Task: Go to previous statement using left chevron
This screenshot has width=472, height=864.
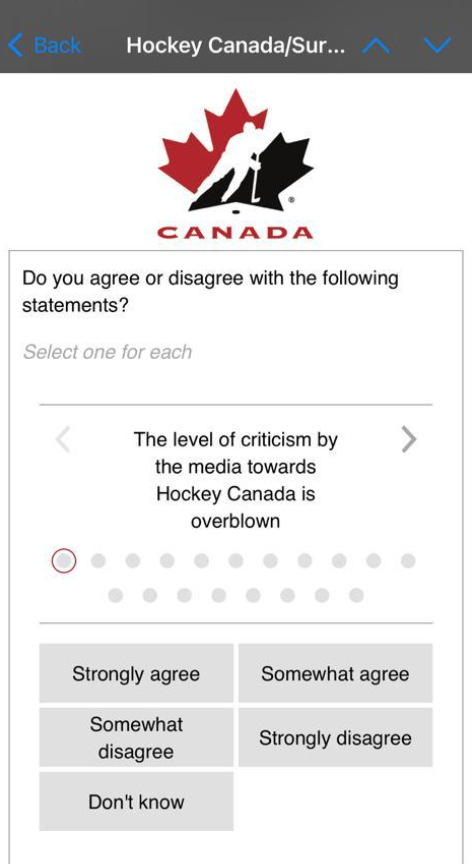Action: pyautogui.click(x=63, y=440)
